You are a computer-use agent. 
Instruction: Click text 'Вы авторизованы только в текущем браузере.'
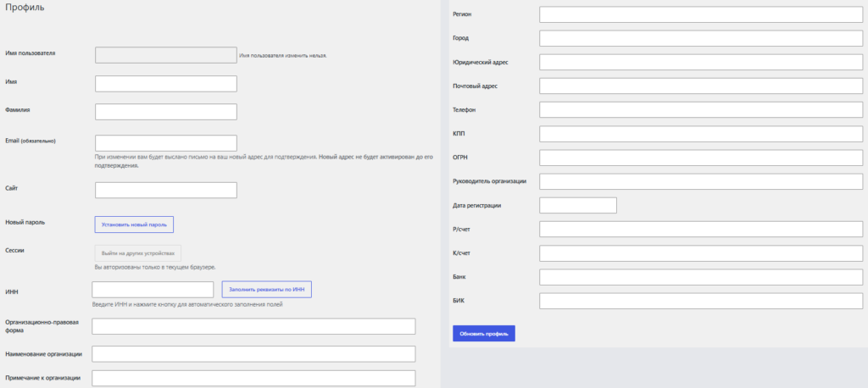(x=155, y=268)
